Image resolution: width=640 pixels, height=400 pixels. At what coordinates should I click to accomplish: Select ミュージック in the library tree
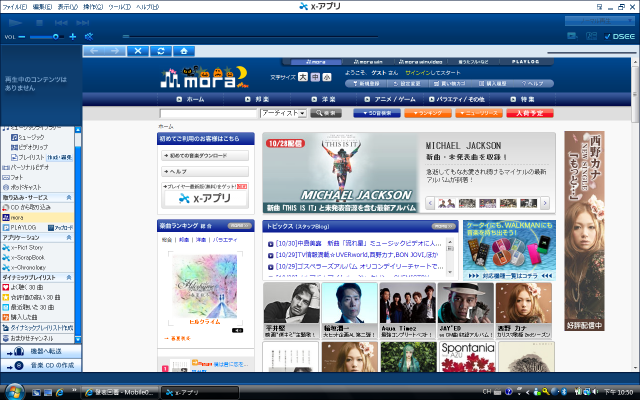click(x=28, y=138)
